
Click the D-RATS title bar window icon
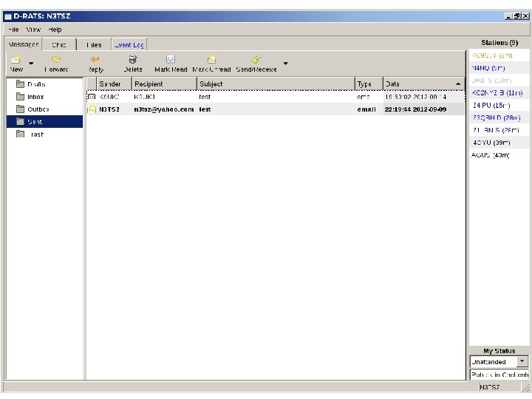8,16
